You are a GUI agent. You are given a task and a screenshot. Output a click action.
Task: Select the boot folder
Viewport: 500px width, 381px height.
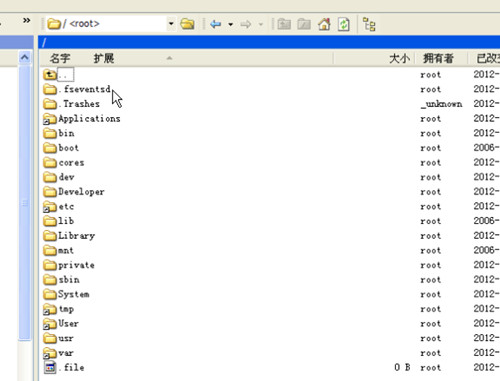coord(61,148)
